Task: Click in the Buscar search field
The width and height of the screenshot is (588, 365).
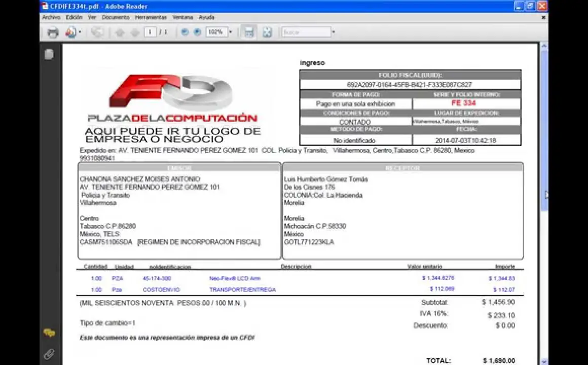Action: (x=306, y=32)
